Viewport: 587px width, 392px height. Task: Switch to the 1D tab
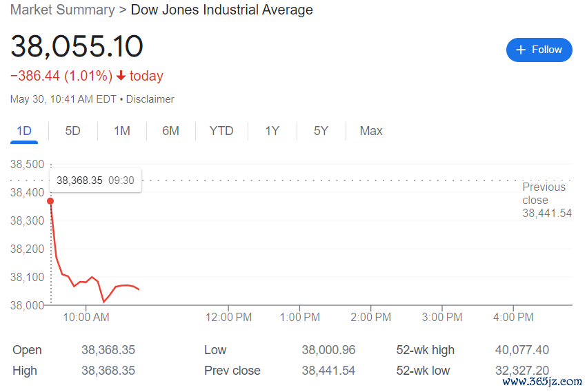tap(24, 131)
